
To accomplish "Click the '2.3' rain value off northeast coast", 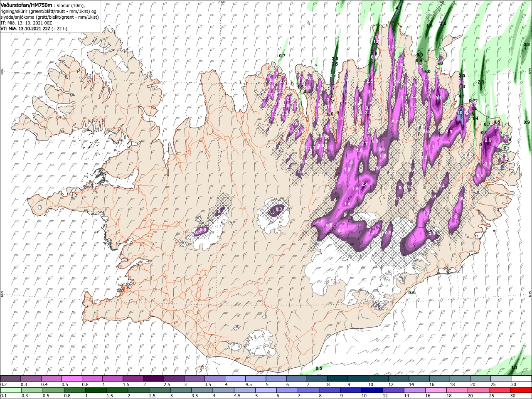I will 481,82.
